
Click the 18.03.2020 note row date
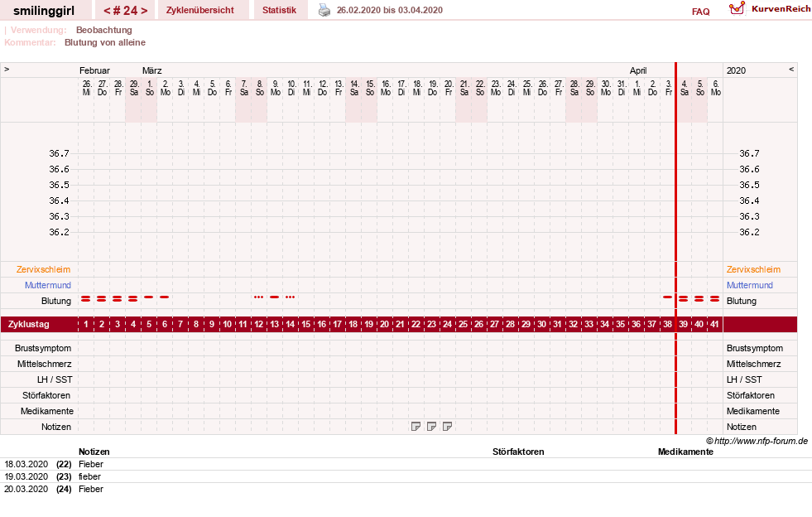pos(26,464)
